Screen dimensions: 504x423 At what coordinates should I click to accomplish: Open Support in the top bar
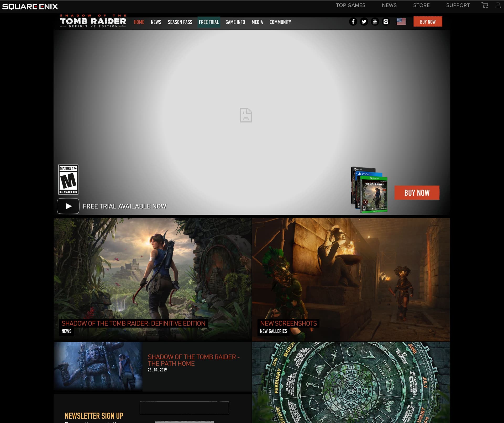458,5
